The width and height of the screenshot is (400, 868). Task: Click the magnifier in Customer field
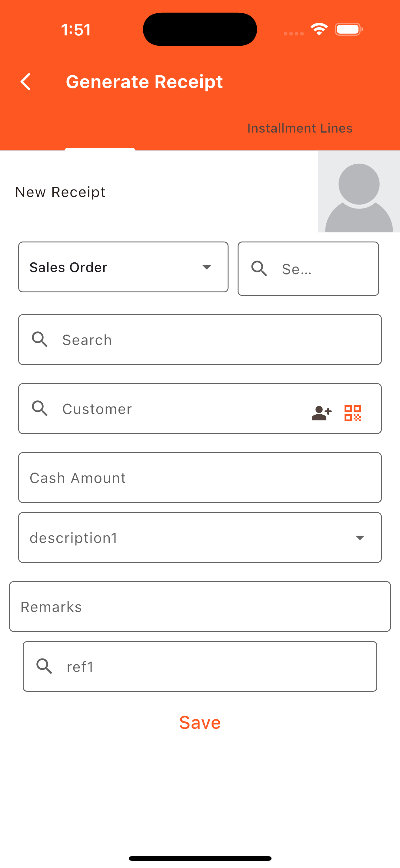[40, 408]
